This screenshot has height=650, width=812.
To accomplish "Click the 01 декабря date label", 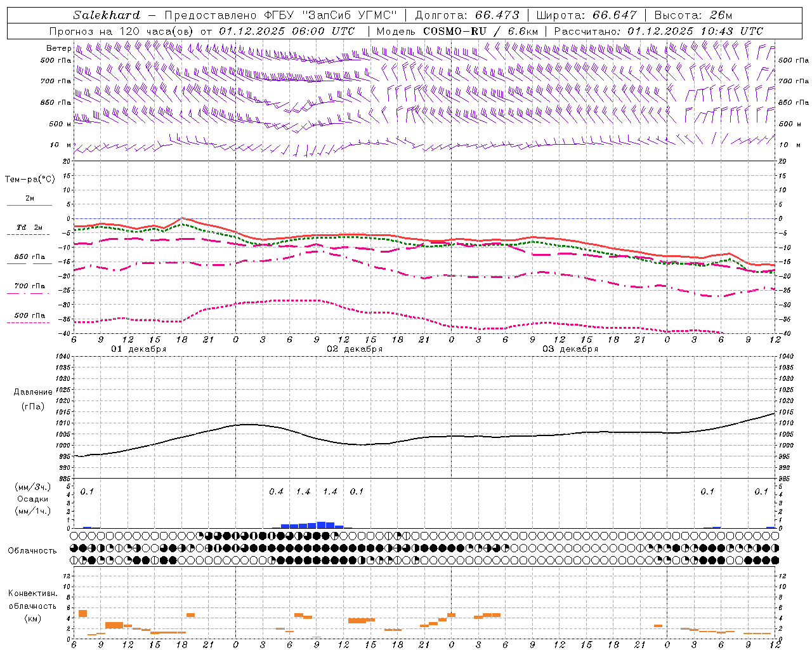I will pos(139,349).
